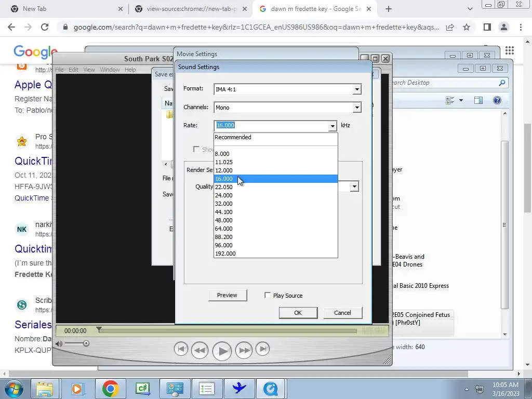Choose 64.000 from the rate options
Screen dimensions: 532x399
tap(275, 229)
